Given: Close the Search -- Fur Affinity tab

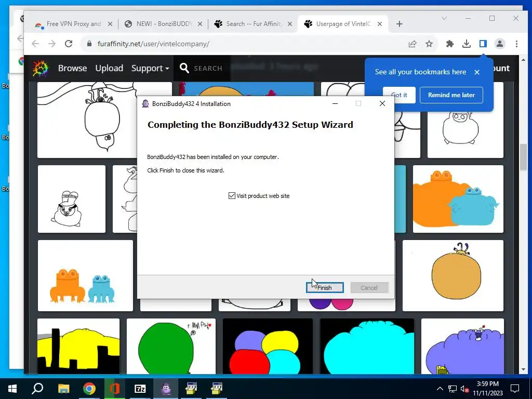Looking at the screenshot, I should (x=290, y=24).
